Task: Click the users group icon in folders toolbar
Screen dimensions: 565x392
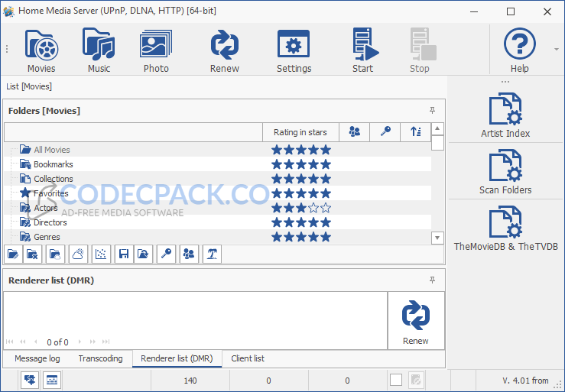Action: [189, 254]
